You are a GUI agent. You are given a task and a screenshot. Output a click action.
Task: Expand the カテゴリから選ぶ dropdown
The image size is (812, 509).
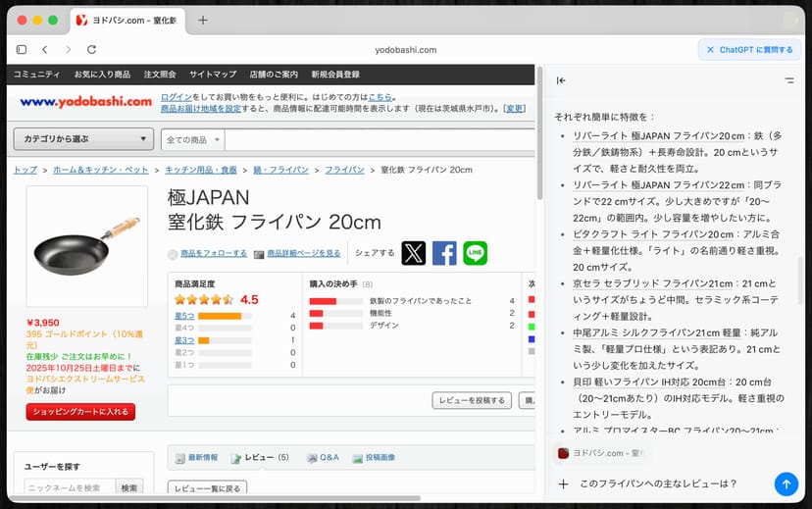tap(81, 139)
